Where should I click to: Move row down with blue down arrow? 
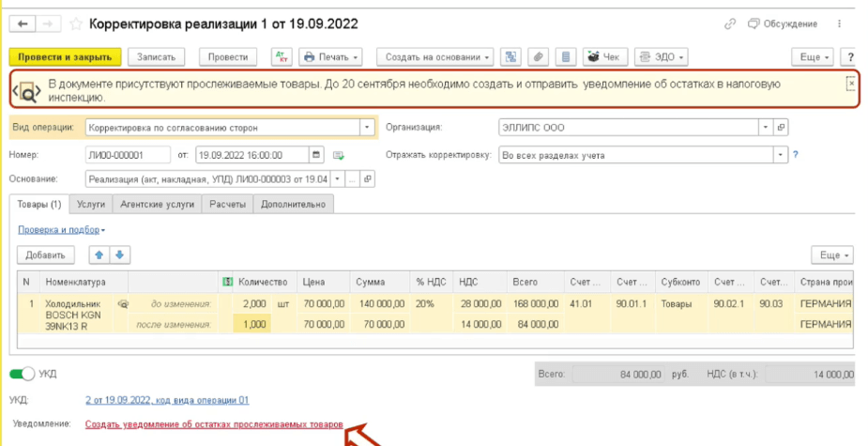tap(119, 254)
